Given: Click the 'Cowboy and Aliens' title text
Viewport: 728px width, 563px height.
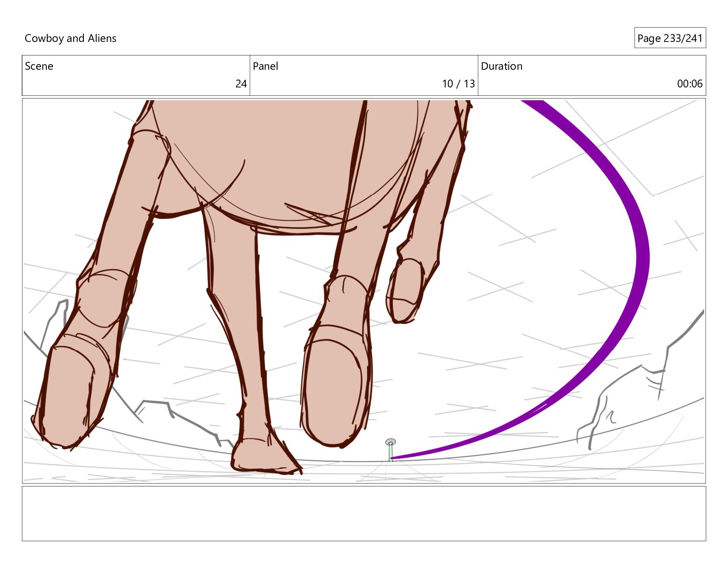Looking at the screenshot, I should pyautogui.click(x=71, y=38).
